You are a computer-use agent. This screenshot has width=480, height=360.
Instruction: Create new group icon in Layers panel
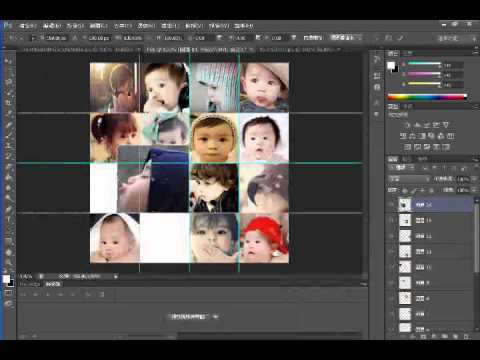click(445, 336)
